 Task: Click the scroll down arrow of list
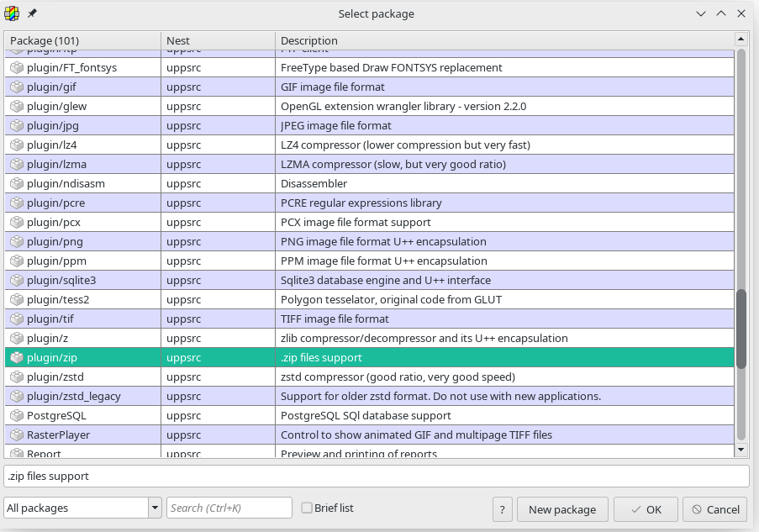tap(741, 450)
